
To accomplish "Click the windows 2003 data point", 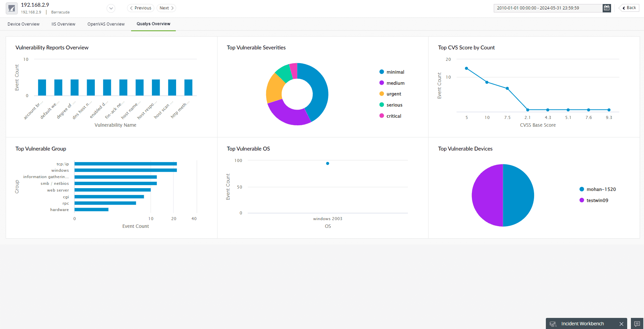I will point(327,164).
